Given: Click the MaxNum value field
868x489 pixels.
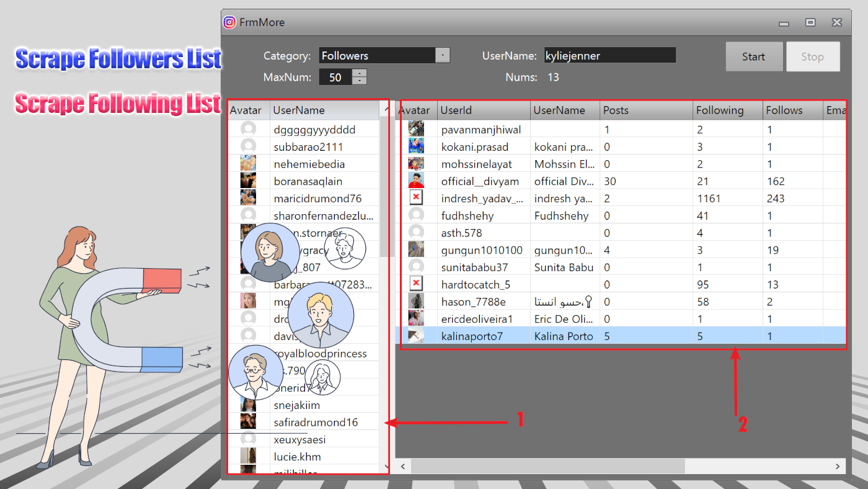Looking at the screenshot, I should 335,78.
